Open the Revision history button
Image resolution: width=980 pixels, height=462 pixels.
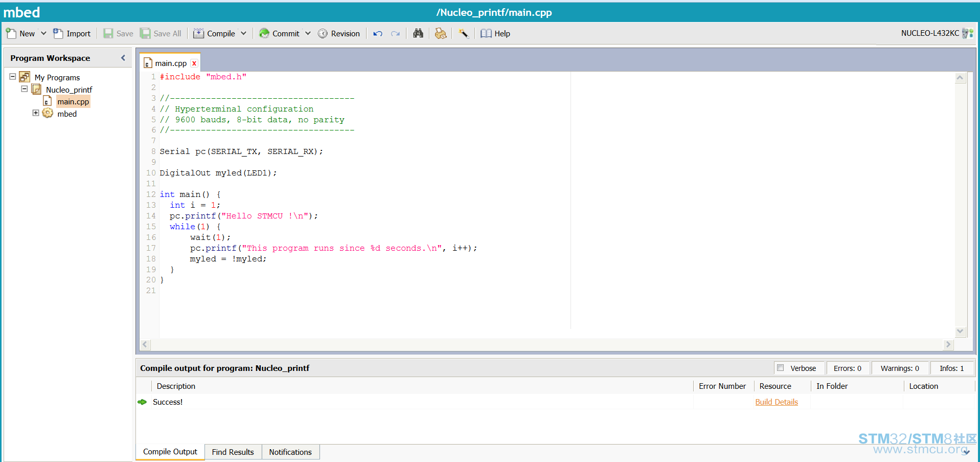tap(339, 33)
